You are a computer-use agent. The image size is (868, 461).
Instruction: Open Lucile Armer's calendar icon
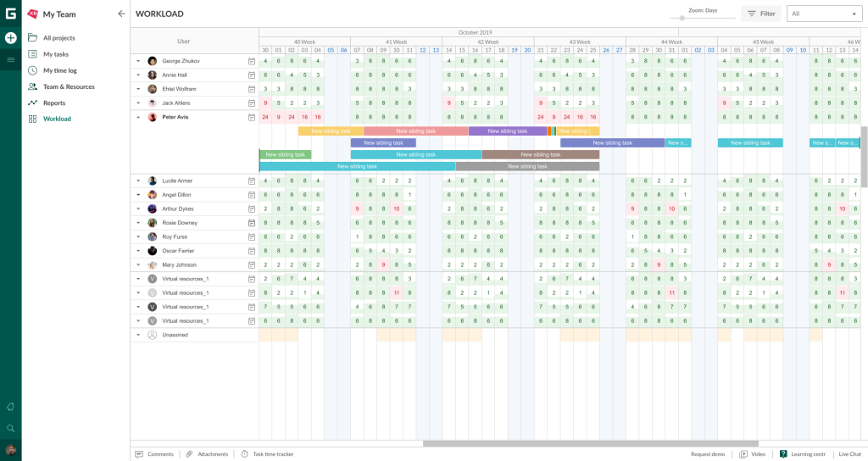pyautogui.click(x=251, y=181)
